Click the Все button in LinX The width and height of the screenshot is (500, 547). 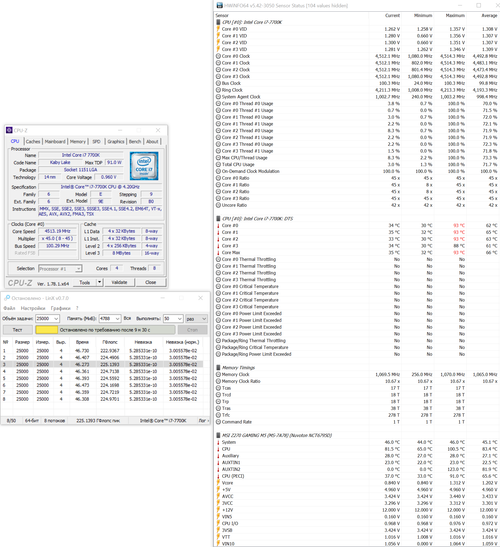tap(127, 318)
